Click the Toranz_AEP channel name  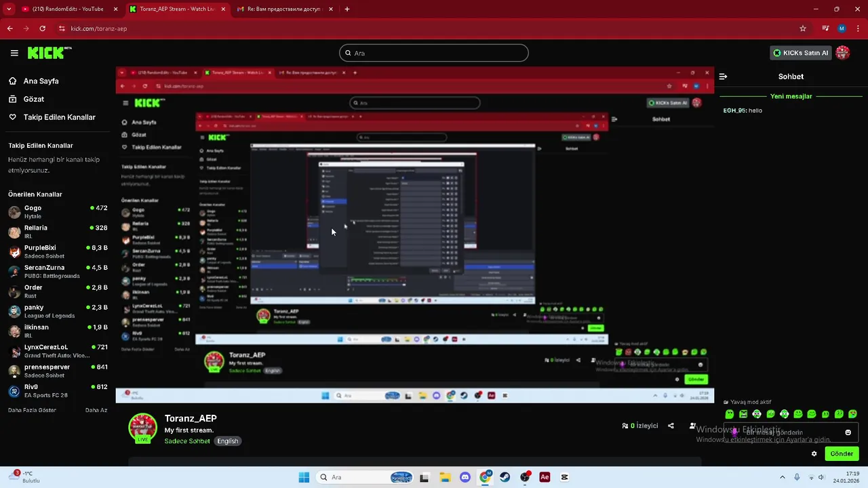tap(191, 419)
